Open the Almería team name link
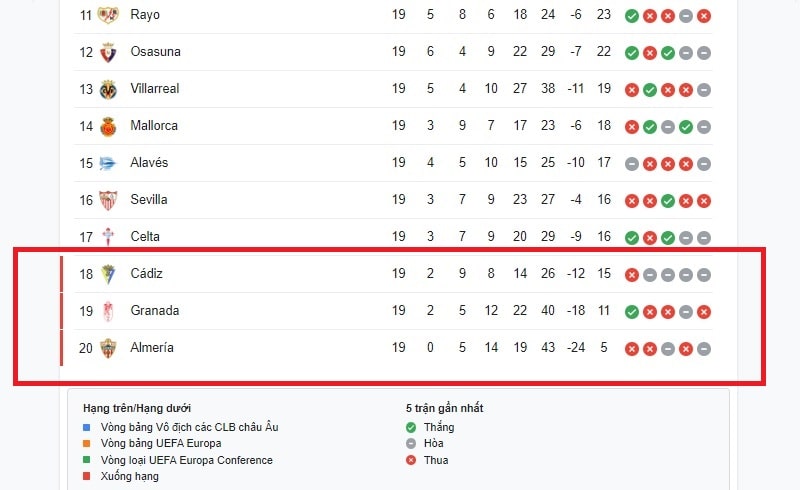Screen dimensions: 800x490 point(152,348)
